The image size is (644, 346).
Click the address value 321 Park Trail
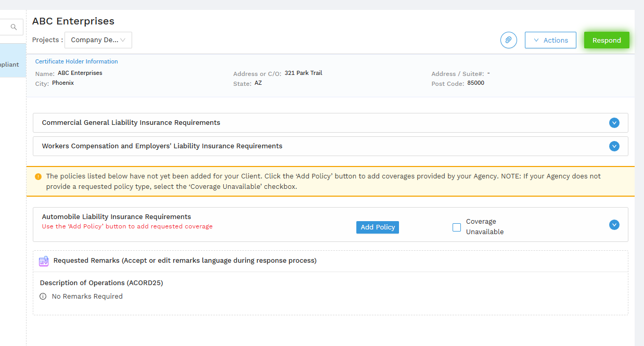pos(303,73)
